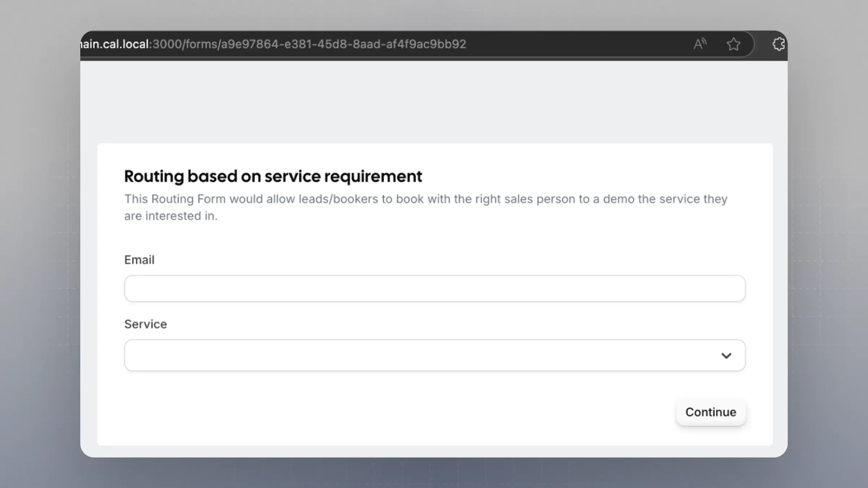This screenshot has height=488, width=868.
Task: Click the 'cal.local' domain text in URL
Action: pyautogui.click(x=125, y=44)
